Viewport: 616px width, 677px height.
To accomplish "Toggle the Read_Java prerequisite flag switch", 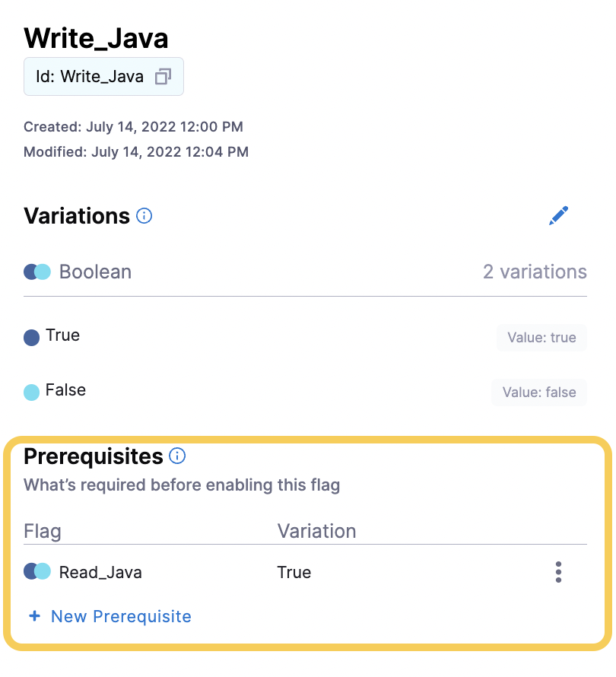I will [x=37, y=571].
